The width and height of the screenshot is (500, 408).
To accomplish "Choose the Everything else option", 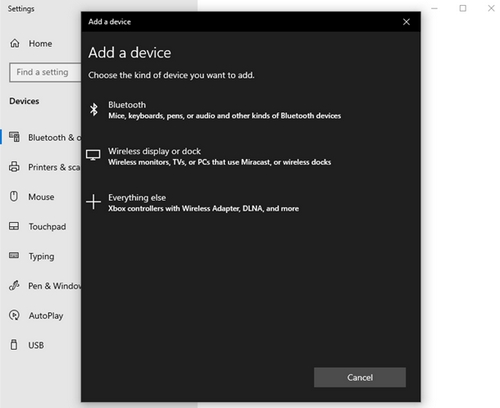I will (x=193, y=203).
